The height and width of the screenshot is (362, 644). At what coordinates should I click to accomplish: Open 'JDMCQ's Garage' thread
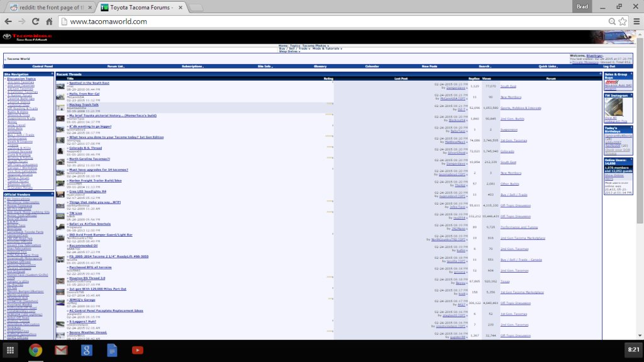tap(82, 300)
